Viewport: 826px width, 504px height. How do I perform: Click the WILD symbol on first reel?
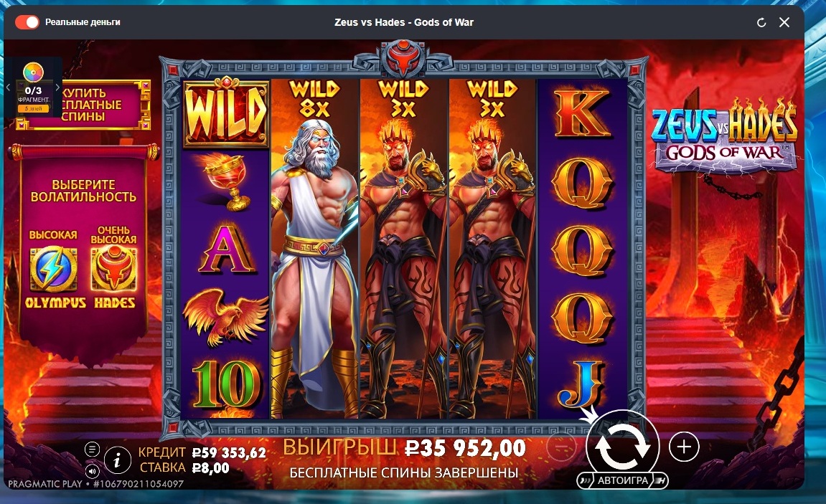(226, 112)
